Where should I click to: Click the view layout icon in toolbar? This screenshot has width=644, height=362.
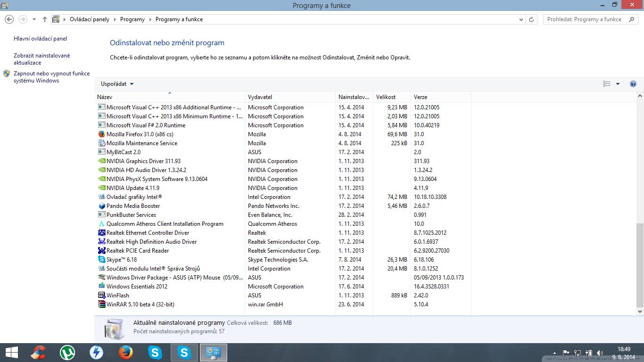(x=607, y=84)
